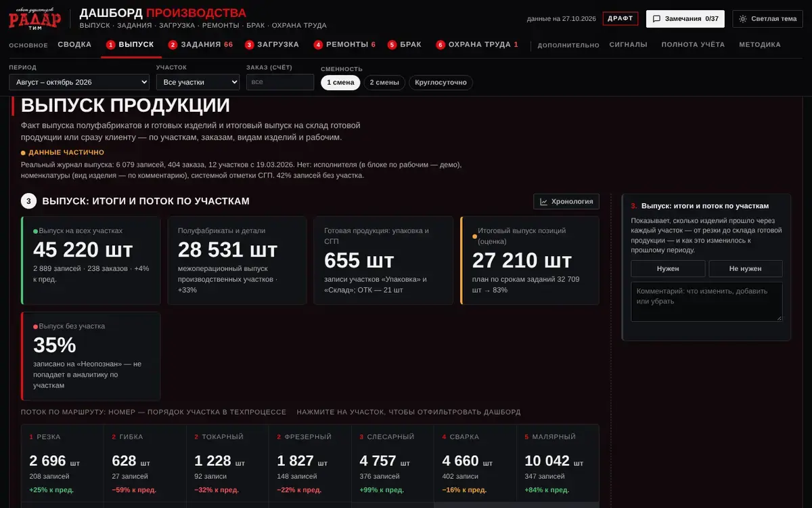The width and height of the screenshot is (812, 508).
Task: Select Круглосуточно shift option
Action: point(441,83)
